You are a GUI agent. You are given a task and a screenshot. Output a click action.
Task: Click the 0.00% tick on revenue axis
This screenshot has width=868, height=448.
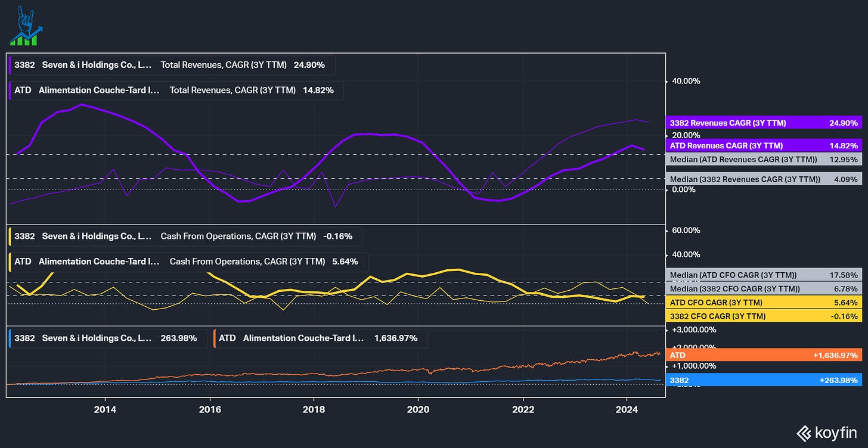[683, 189]
